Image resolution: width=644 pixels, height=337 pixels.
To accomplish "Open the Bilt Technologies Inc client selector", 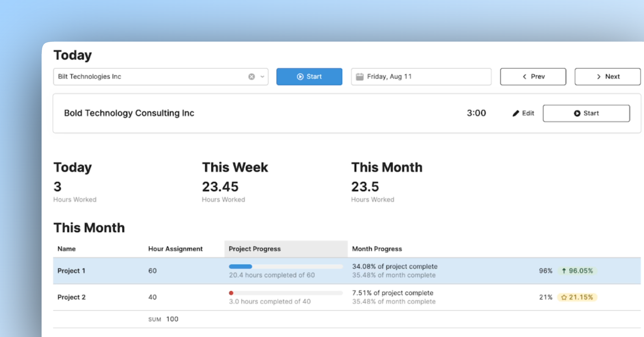I will tap(145, 77).
